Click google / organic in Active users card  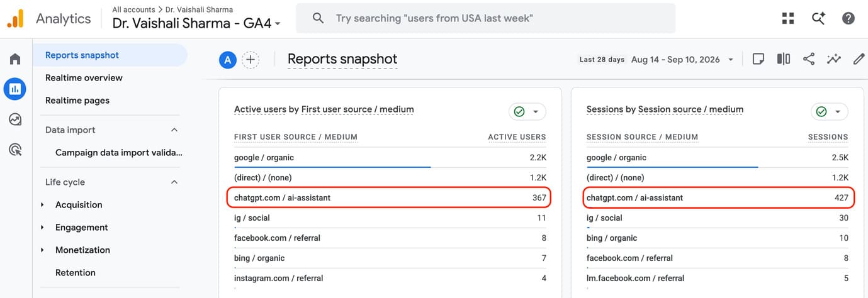tap(264, 157)
